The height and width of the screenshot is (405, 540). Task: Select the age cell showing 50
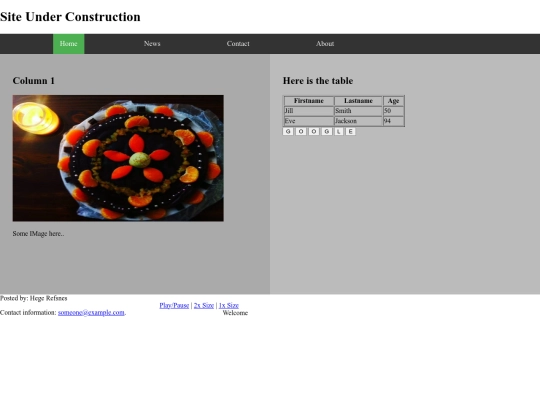click(x=393, y=111)
